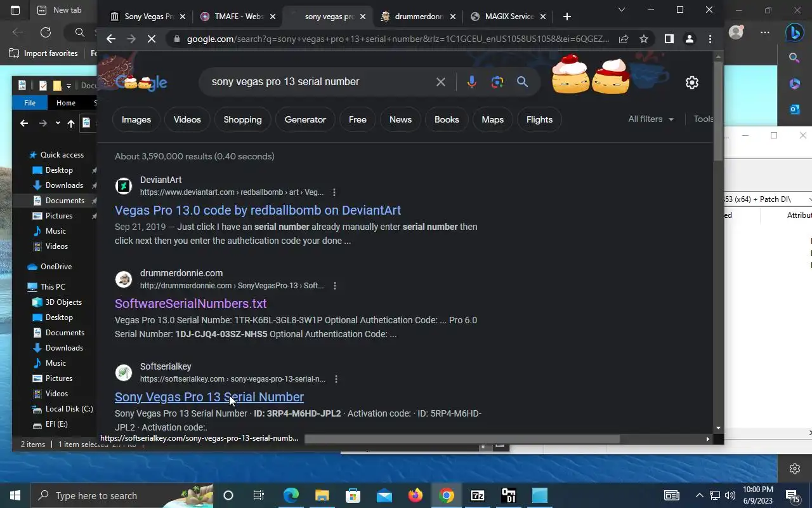Open settings gear in Edge sidebar bottom
The height and width of the screenshot is (508, 812).
tap(795, 469)
